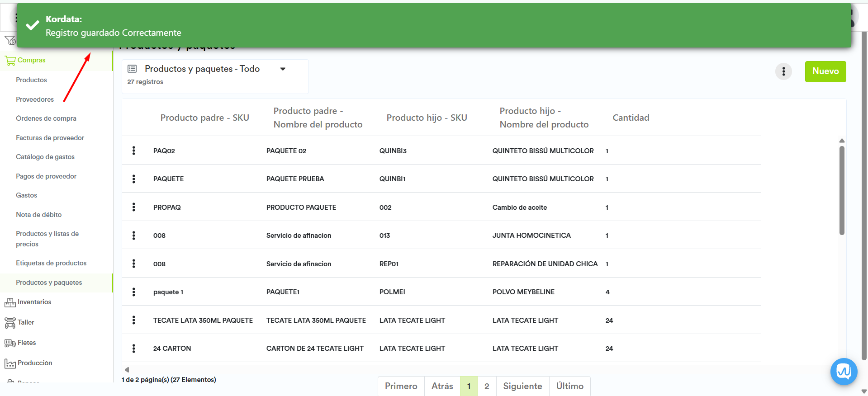The height and width of the screenshot is (396, 868).
Task: Open row menu for 24 CARTON
Action: coord(133,349)
